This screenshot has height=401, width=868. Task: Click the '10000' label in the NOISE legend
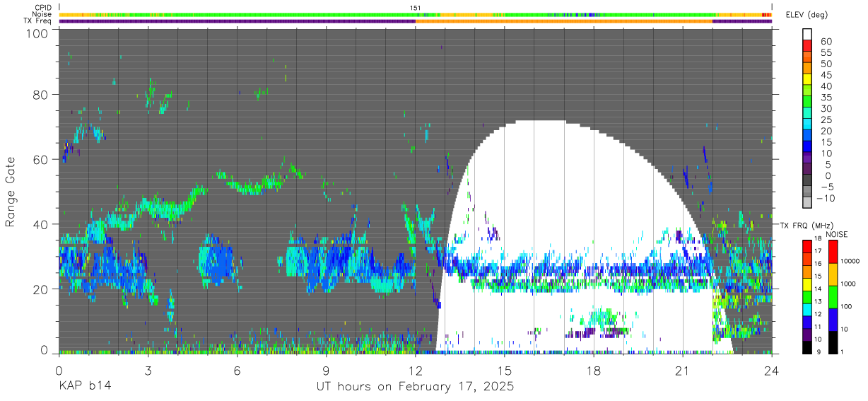(851, 262)
